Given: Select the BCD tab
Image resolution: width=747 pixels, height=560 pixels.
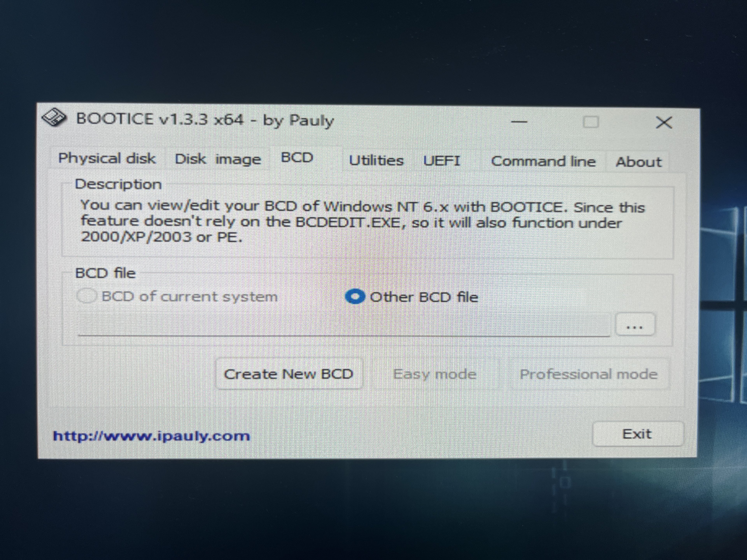Looking at the screenshot, I should click(x=297, y=157).
